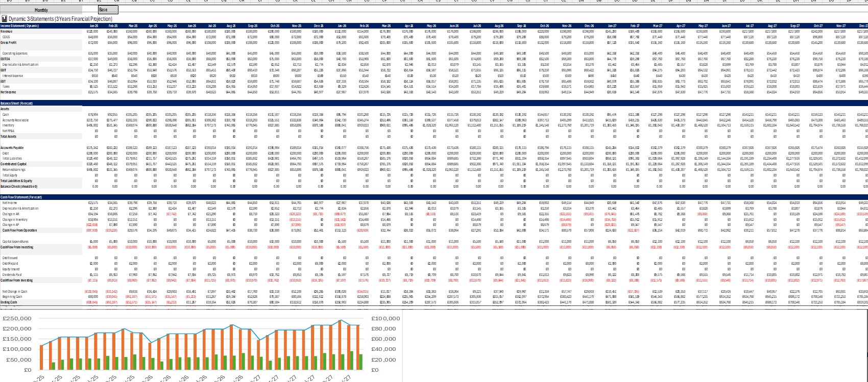Select the Balance Sheet (Forecast) section header
Image resolution: width=868 pixels, height=382 pixels.
17,104
